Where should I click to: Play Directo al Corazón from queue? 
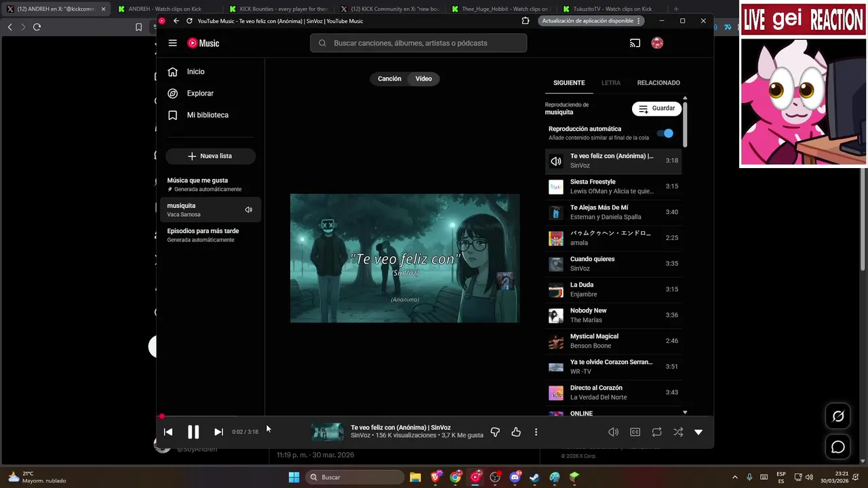613,392
